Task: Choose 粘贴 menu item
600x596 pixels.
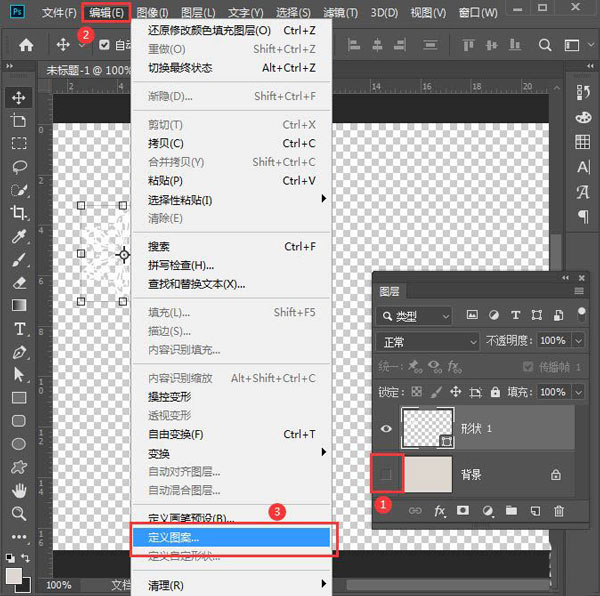Action: pyautogui.click(x=231, y=180)
